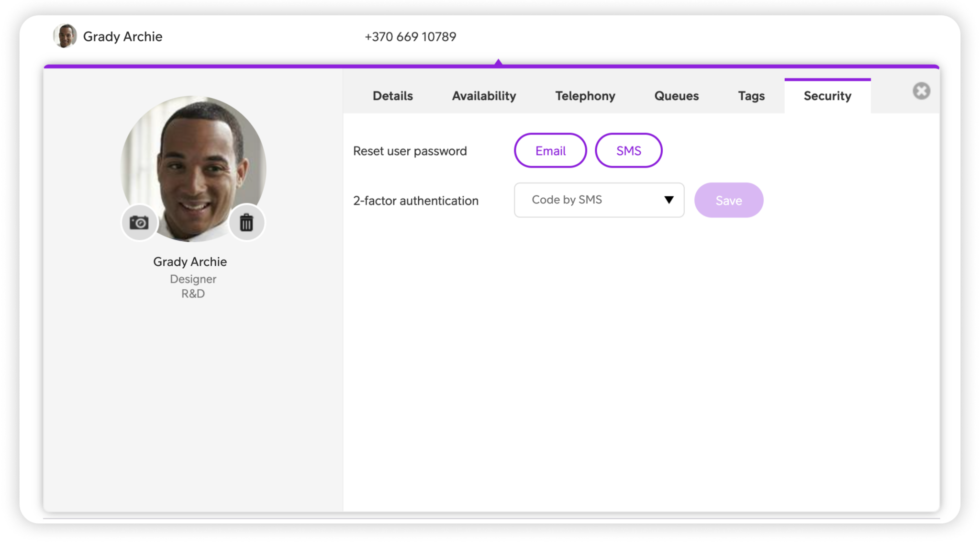Viewport: 980px width, 543px height.
Task: Reset user password via SMS
Action: [628, 150]
